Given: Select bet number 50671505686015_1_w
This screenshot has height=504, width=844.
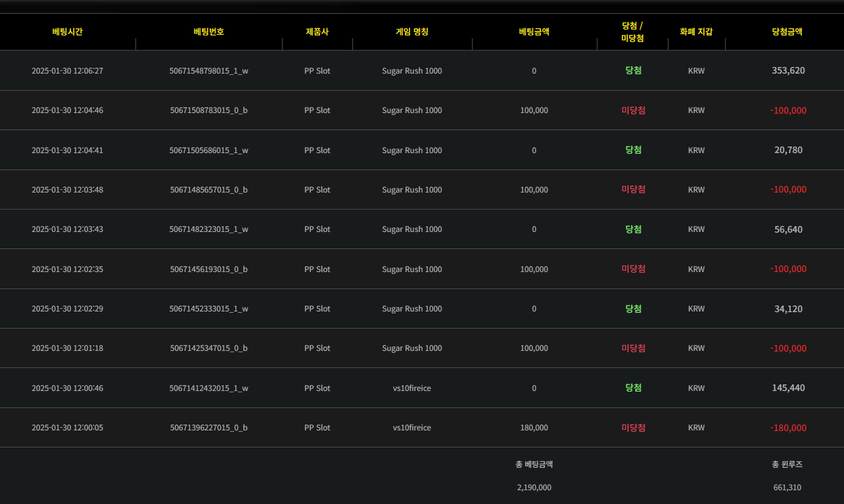Looking at the screenshot, I should [209, 150].
